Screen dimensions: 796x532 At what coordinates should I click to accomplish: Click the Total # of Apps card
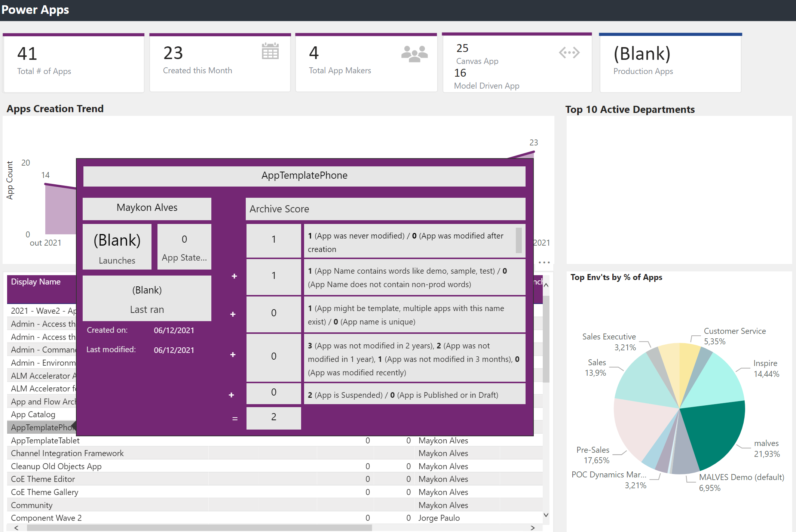click(x=73, y=62)
